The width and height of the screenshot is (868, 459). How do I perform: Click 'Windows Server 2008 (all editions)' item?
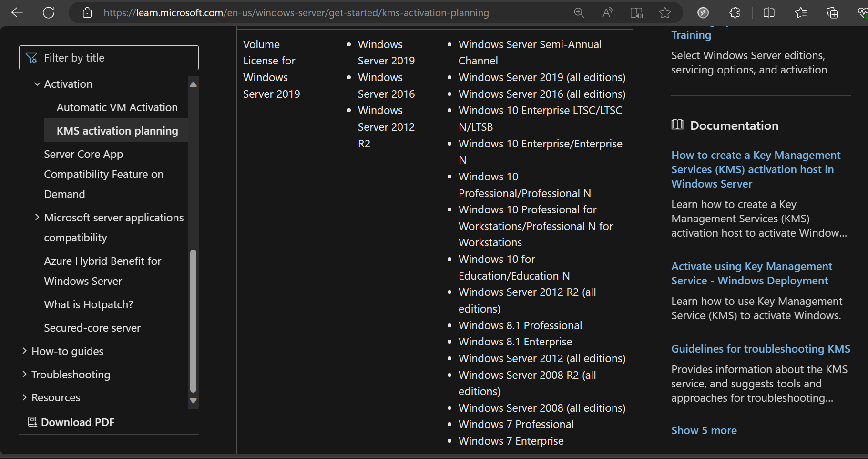(x=542, y=408)
